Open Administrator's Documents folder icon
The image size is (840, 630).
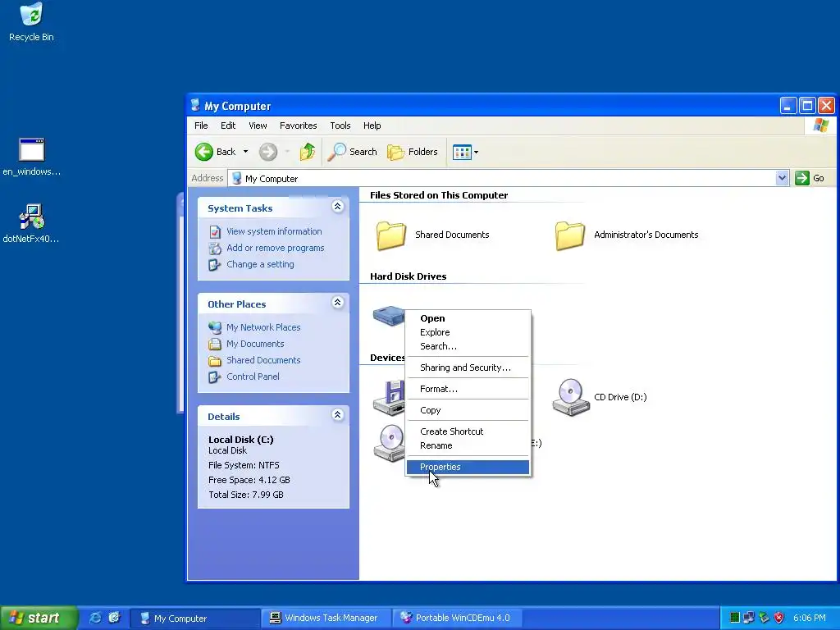pos(570,235)
